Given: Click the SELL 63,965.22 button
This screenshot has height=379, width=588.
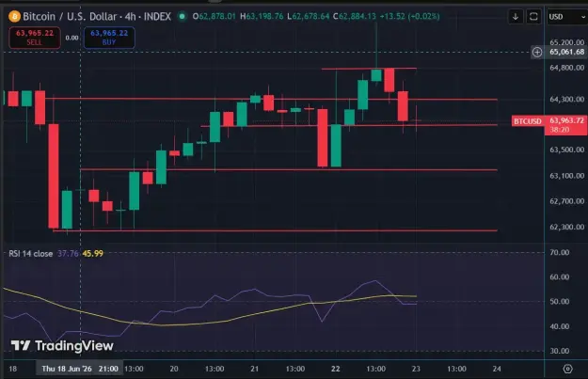Looking at the screenshot, I should click(35, 38).
